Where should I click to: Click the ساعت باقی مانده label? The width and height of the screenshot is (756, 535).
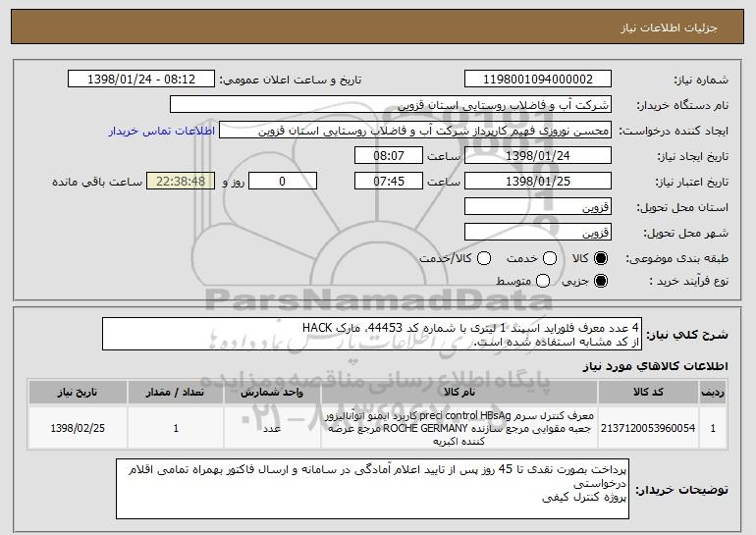97,183
